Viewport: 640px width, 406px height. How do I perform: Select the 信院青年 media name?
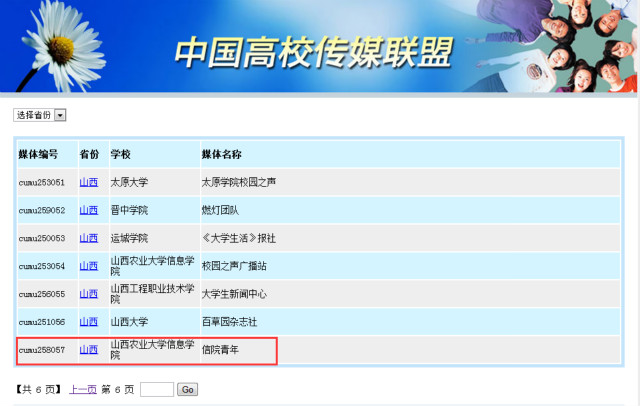[220, 350]
